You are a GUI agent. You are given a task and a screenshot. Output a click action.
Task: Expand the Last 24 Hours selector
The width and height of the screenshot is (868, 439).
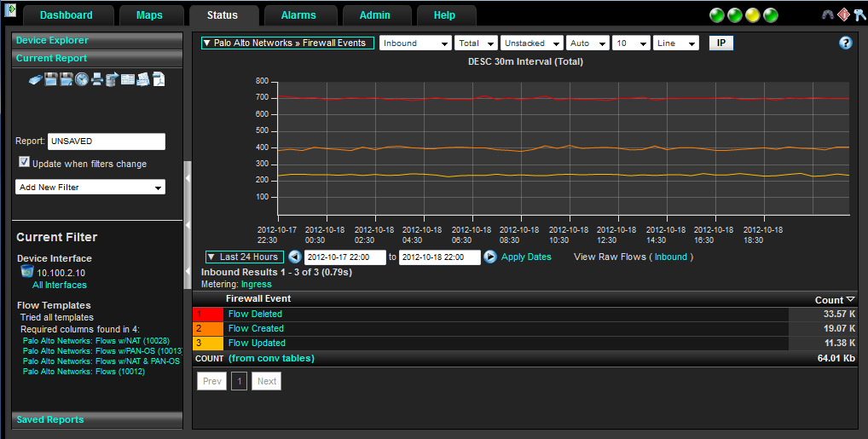(244, 257)
